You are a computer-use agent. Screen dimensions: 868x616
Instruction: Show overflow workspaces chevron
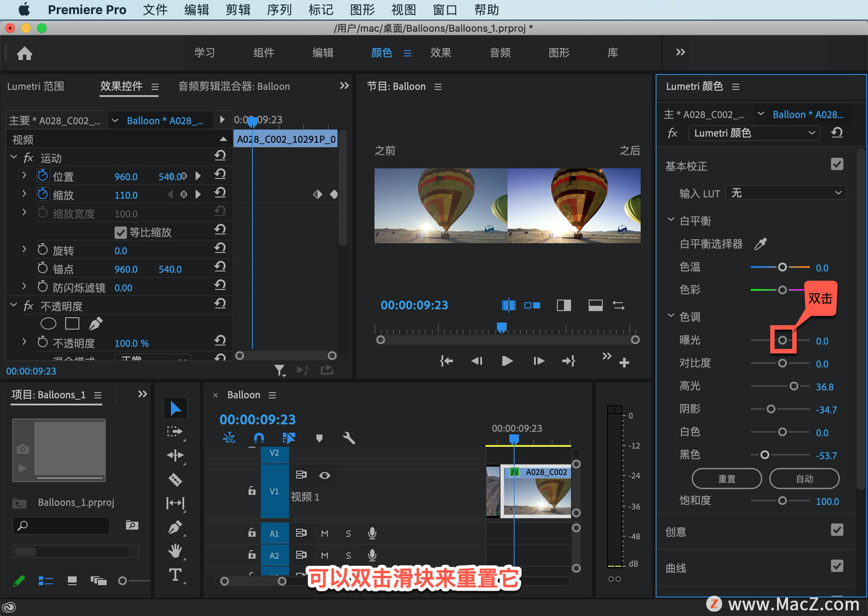point(680,52)
